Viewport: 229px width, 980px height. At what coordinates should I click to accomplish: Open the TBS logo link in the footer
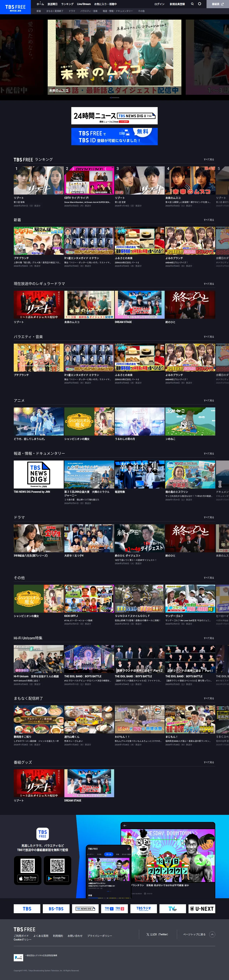pos(27,909)
